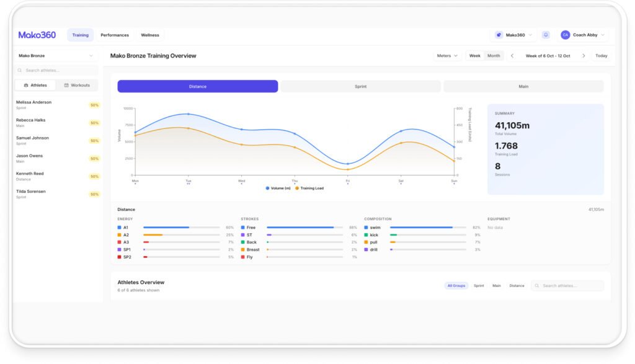Click the notifications bell icon

pyautogui.click(x=546, y=35)
